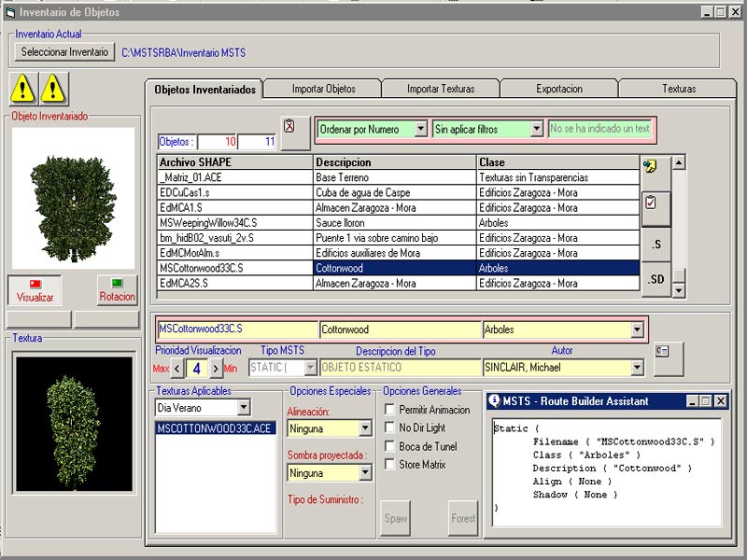Open the Dia Verano texture season dropdown
747x560 pixels.
tap(243, 408)
